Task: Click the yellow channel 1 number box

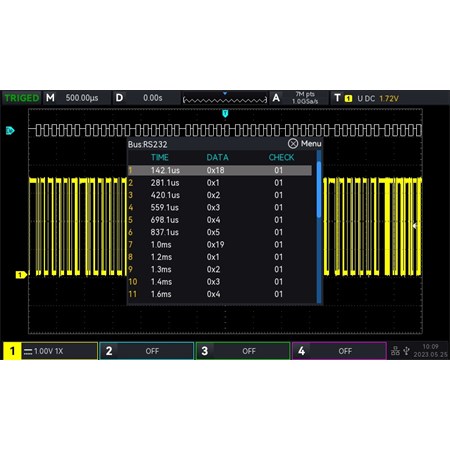Action: [12, 351]
